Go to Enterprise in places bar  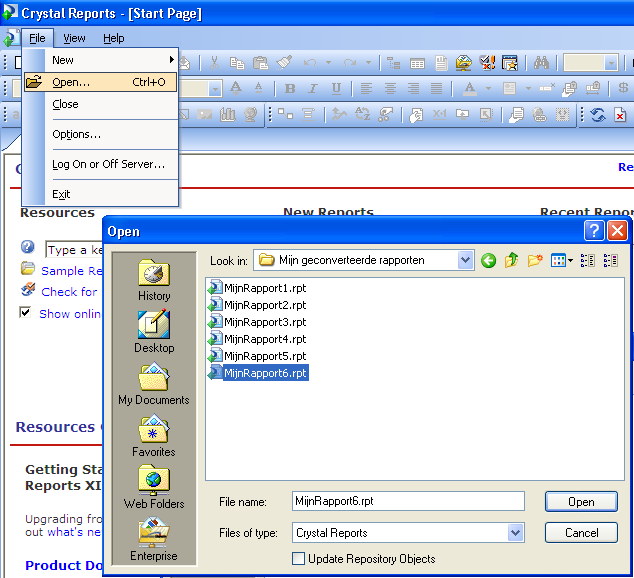[x=154, y=540]
